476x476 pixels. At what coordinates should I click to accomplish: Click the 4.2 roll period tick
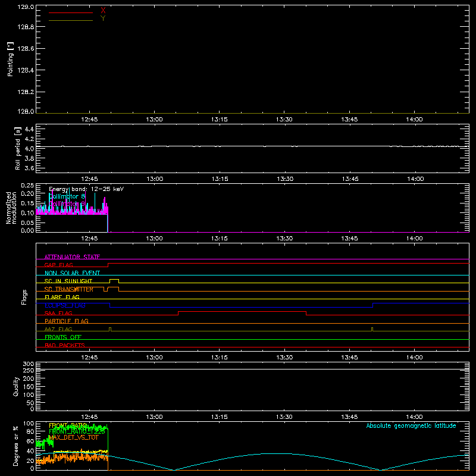[x=29, y=139]
